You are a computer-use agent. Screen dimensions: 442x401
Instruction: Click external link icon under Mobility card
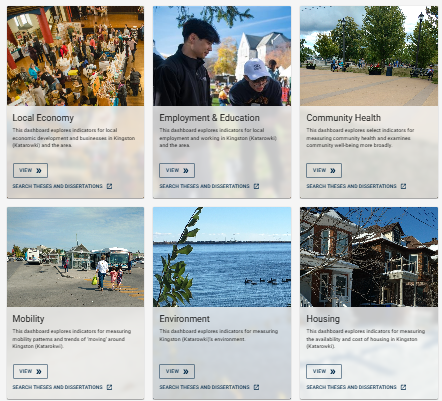tap(109, 387)
